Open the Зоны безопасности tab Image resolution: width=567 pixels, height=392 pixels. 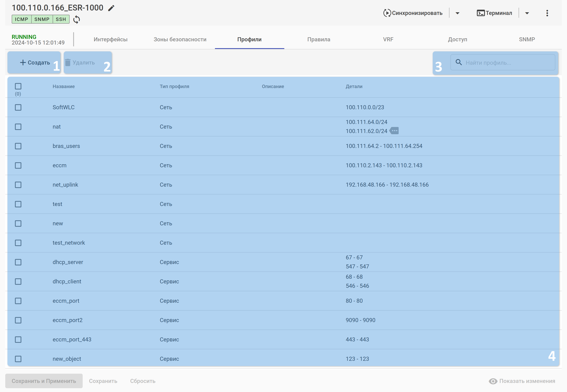point(180,39)
